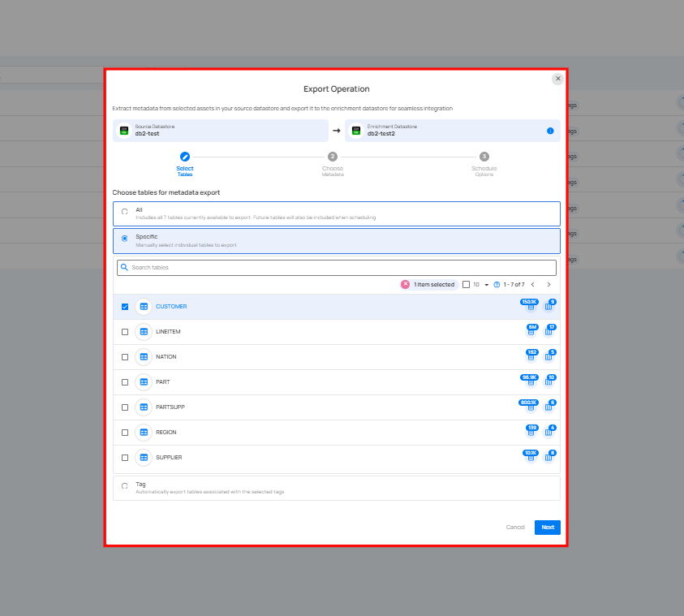Click the NATION table icon
The width and height of the screenshot is (684, 616).
[x=144, y=357]
